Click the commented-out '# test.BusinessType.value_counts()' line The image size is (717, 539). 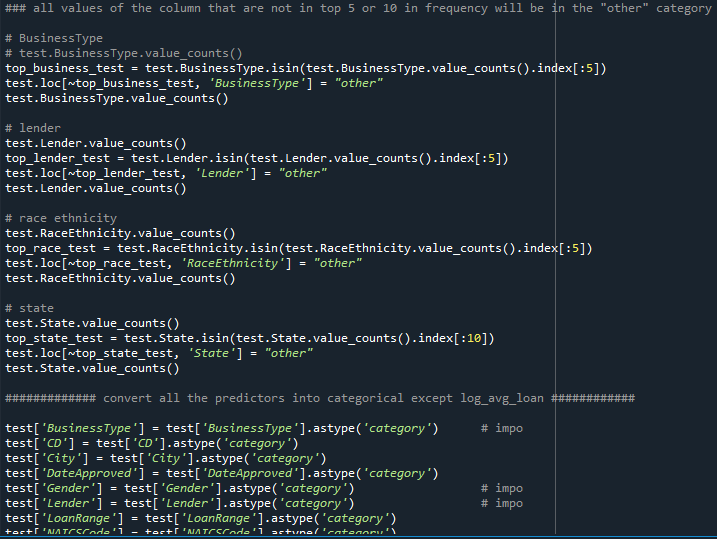pyautogui.click(x=124, y=53)
